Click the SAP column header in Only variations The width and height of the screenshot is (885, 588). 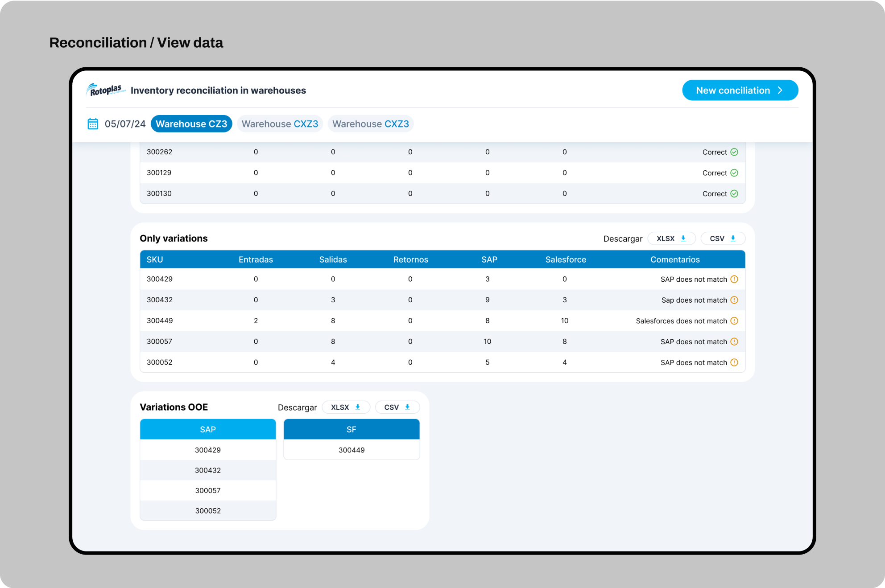[x=489, y=259]
